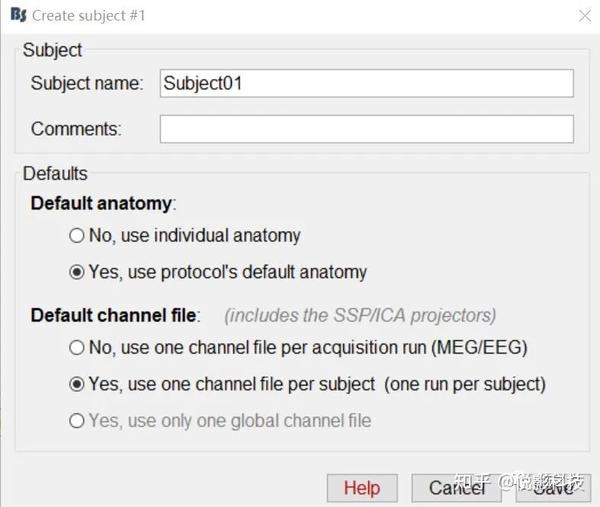Save the new subject

[x=551, y=488]
